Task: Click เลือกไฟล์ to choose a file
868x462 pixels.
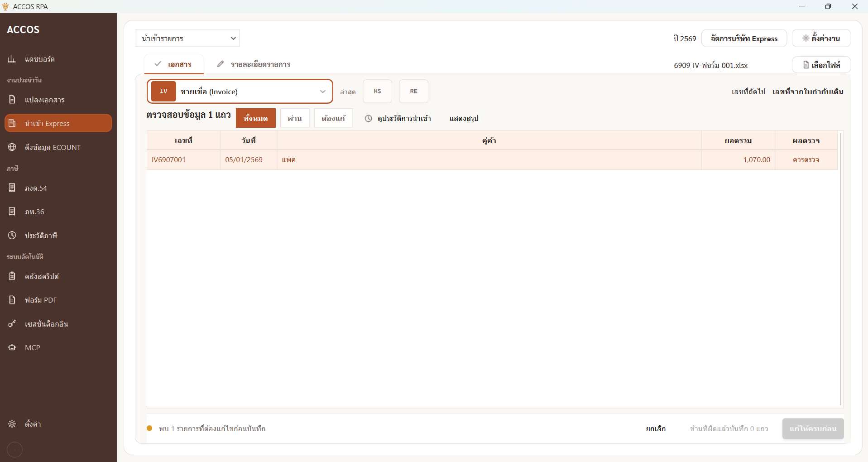Action: 821,65
